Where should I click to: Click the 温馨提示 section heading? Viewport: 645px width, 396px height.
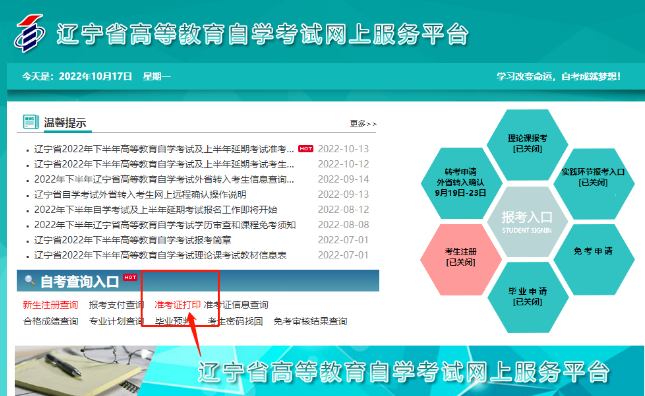click(65, 123)
